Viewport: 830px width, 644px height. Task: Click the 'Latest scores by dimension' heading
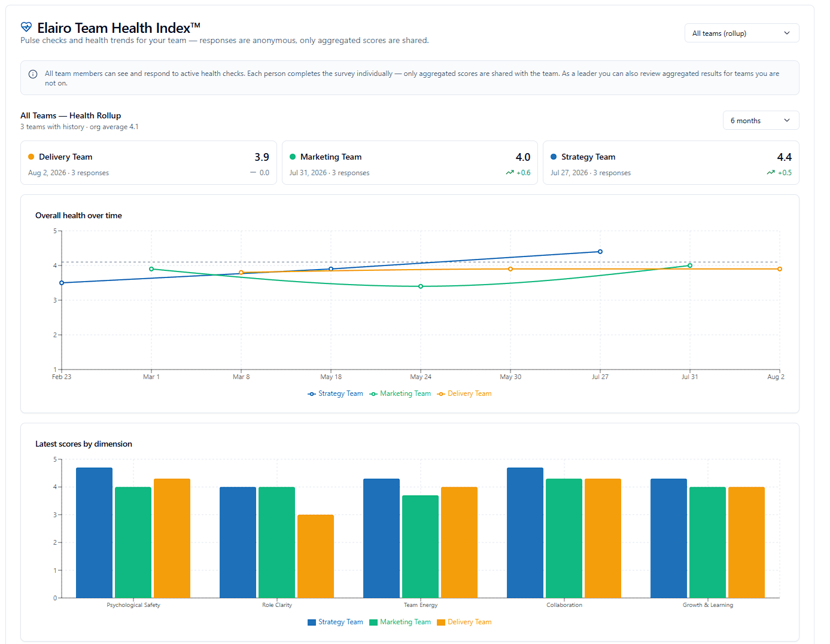(84, 444)
